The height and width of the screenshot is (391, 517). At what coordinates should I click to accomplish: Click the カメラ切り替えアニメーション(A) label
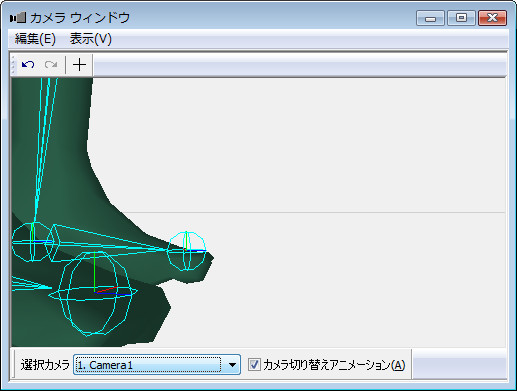pyautogui.click(x=334, y=365)
